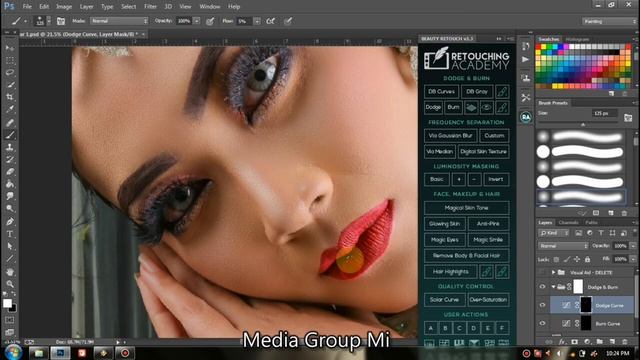This screenshot has height=360, width=640.
Task: Select the Clone Stamp tool
Action: coord(10,147)
